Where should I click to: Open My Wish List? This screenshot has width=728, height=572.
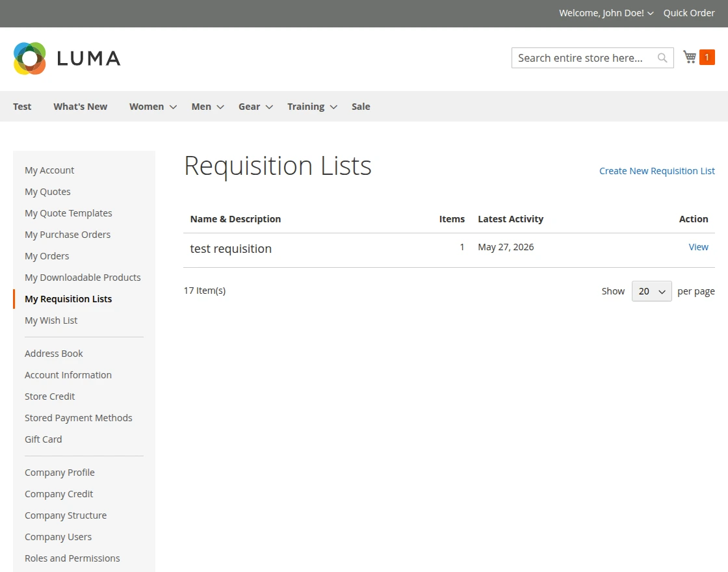coord(51,320)
